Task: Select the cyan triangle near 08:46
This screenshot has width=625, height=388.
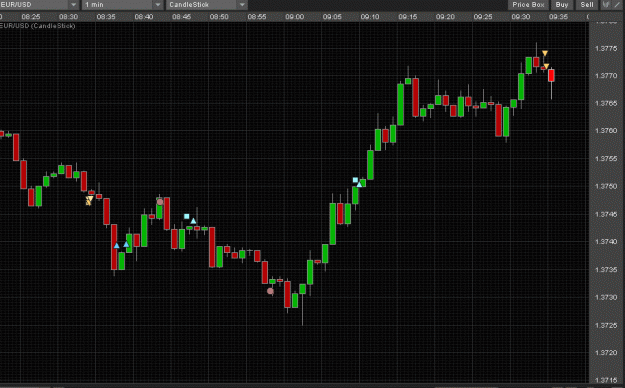Action: point(193,221)
